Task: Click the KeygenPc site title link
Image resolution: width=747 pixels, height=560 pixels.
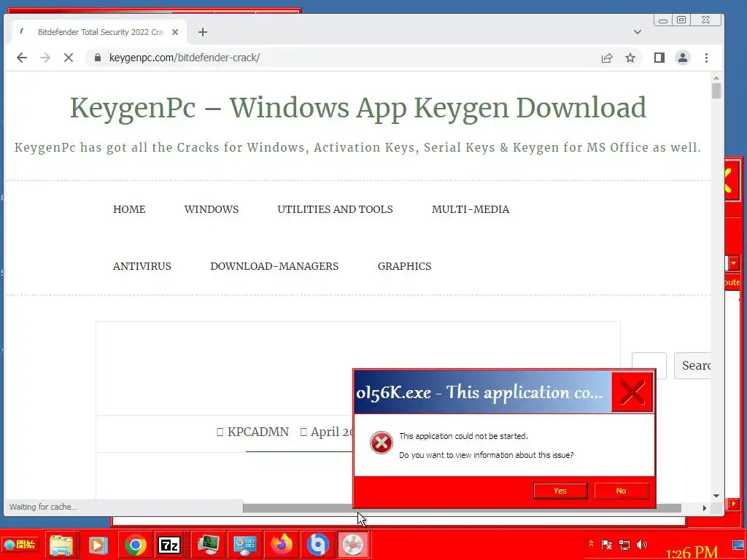Action: pos(357,108)
